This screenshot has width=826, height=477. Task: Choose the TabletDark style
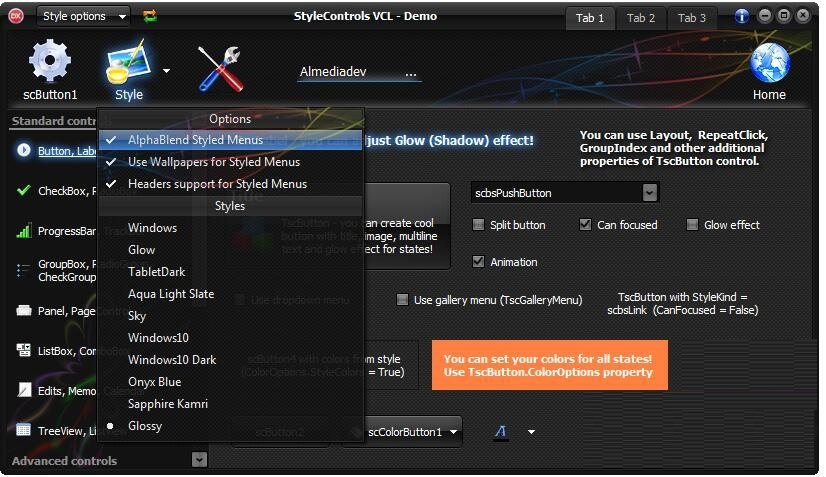tap(230, 272)
